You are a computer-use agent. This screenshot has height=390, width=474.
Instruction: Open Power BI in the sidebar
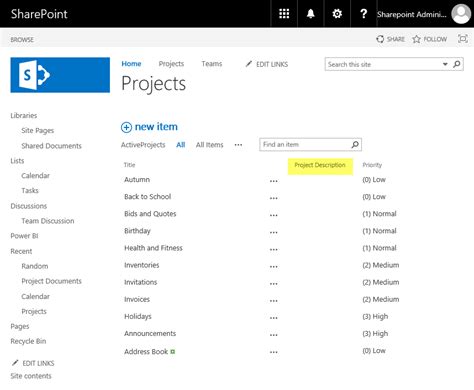[24, 236]
